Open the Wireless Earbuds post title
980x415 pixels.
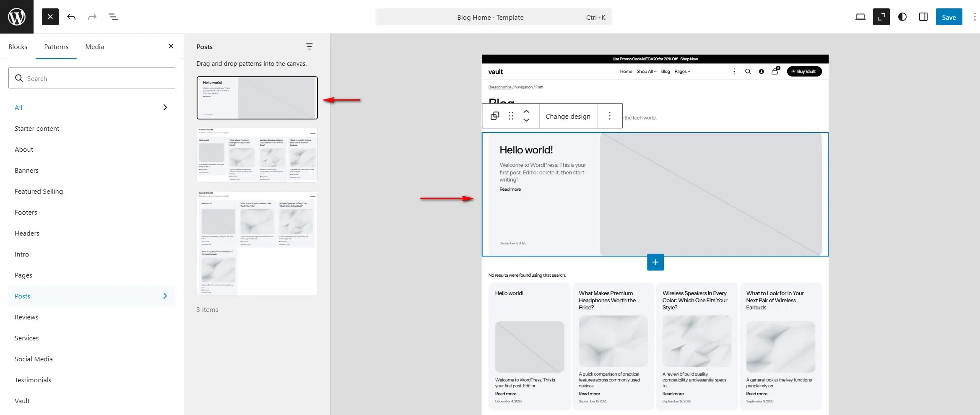[x=775, y=300]
